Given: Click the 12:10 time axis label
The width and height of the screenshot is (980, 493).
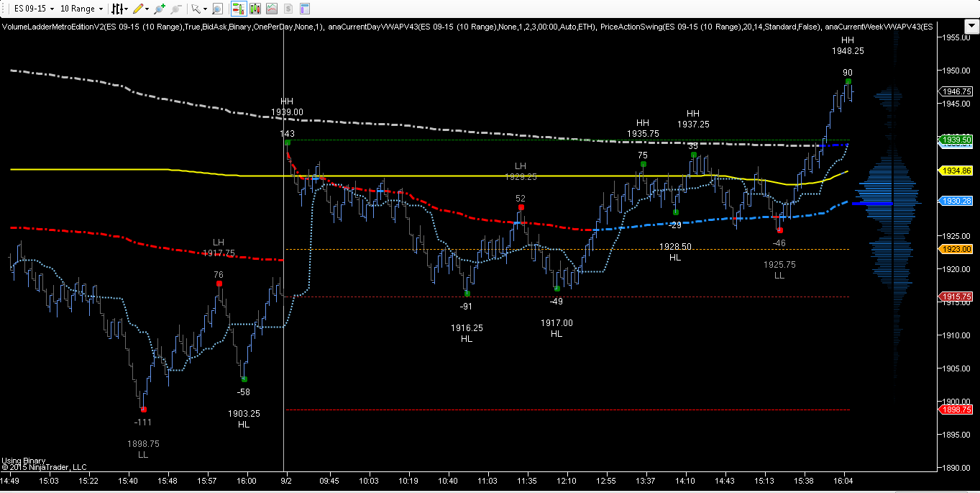Looking at the screenshot, I should click(x=566, y=479).
